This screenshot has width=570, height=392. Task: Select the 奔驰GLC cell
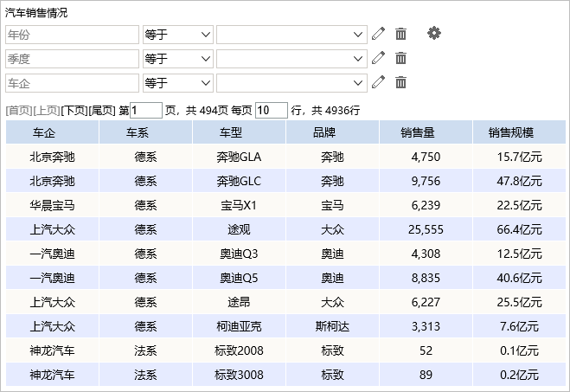(240, 181)
